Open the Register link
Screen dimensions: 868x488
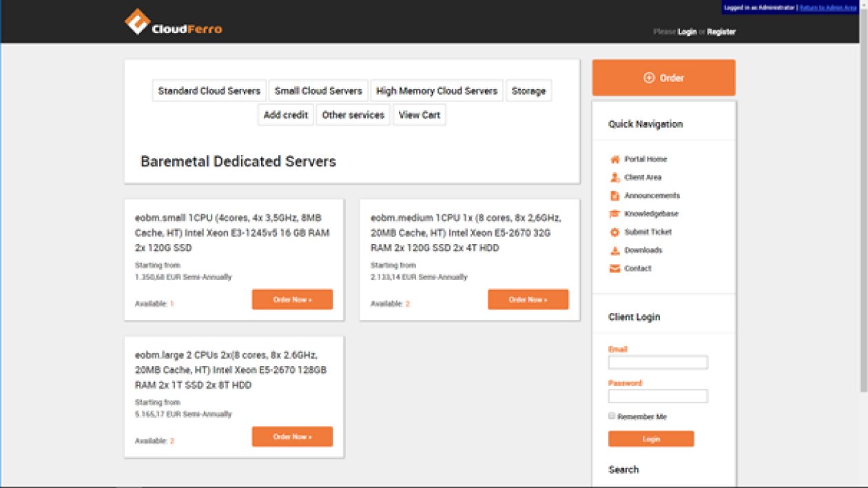(x=721, y=32)
